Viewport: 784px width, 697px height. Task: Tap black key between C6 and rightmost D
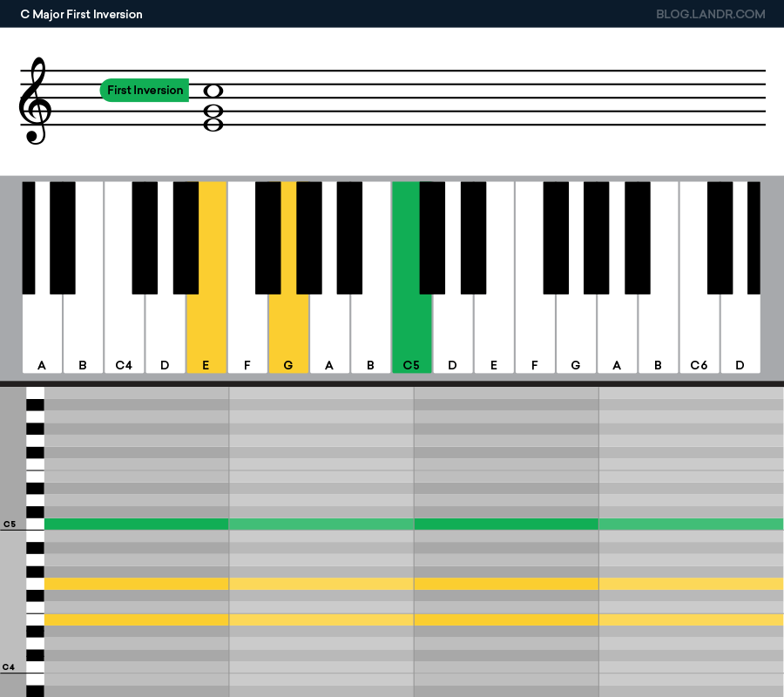pos(720,238)
